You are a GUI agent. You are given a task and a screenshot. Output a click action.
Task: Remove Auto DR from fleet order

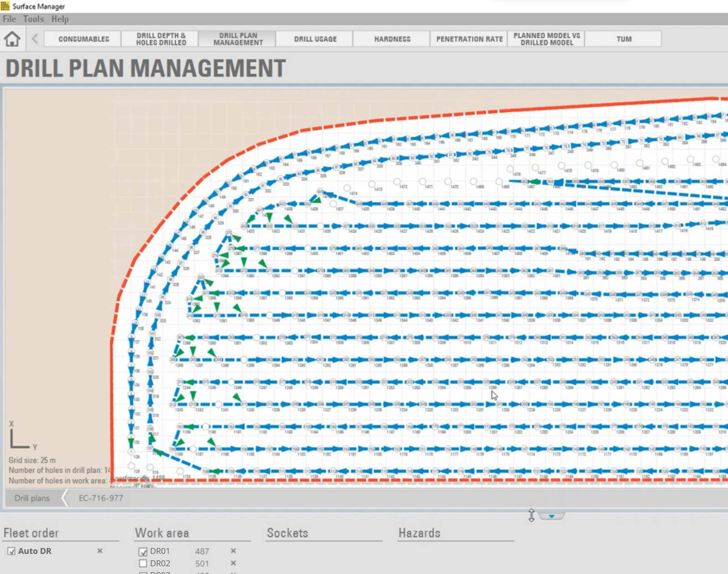100,551
